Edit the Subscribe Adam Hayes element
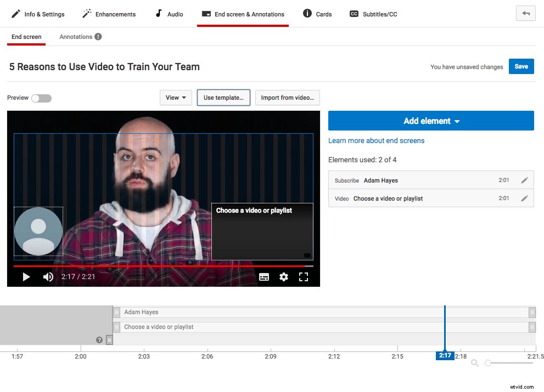Image resolution: width=544 pixels, height=392 pixels. [524, 180]
